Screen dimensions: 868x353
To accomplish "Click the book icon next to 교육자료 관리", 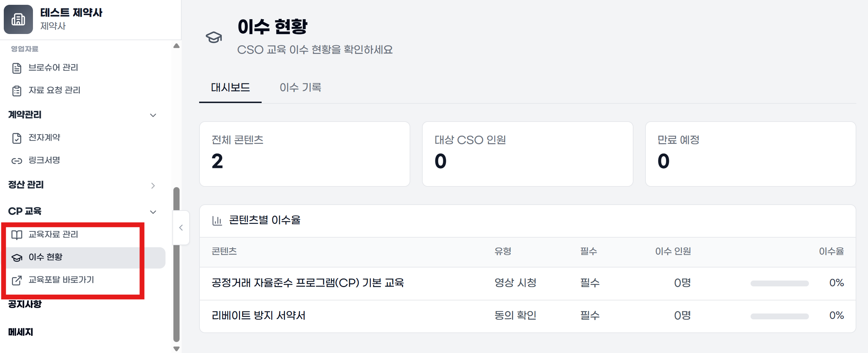I will tap(16, 235).
